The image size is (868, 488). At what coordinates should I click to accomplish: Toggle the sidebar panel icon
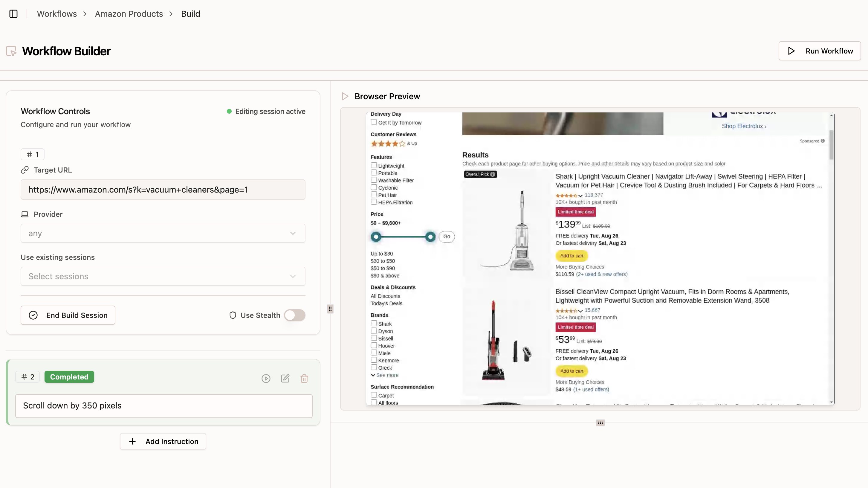click(13, 14)
